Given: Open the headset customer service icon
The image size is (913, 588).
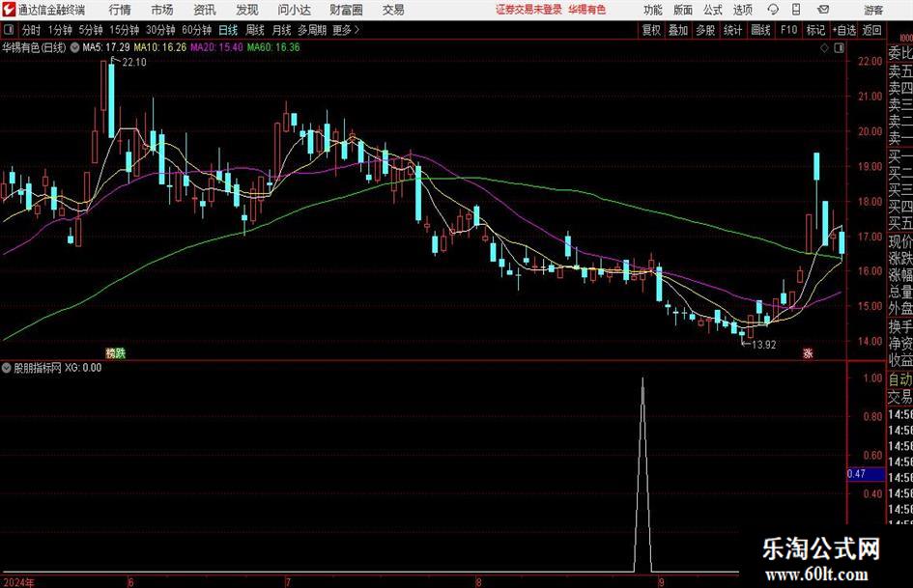Looking at the screenshot, I should click(x=773, y=10).
